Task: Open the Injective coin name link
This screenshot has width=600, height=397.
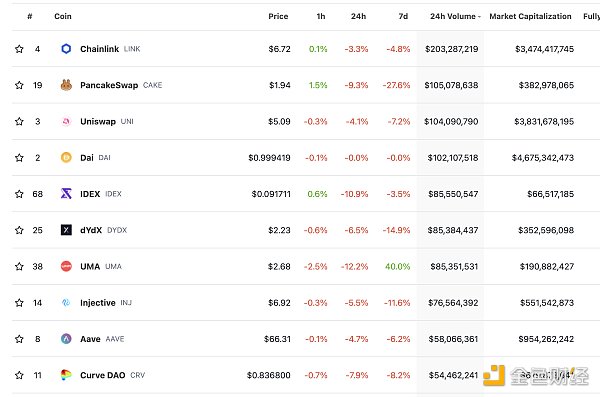Action: (x=98, y=303)
